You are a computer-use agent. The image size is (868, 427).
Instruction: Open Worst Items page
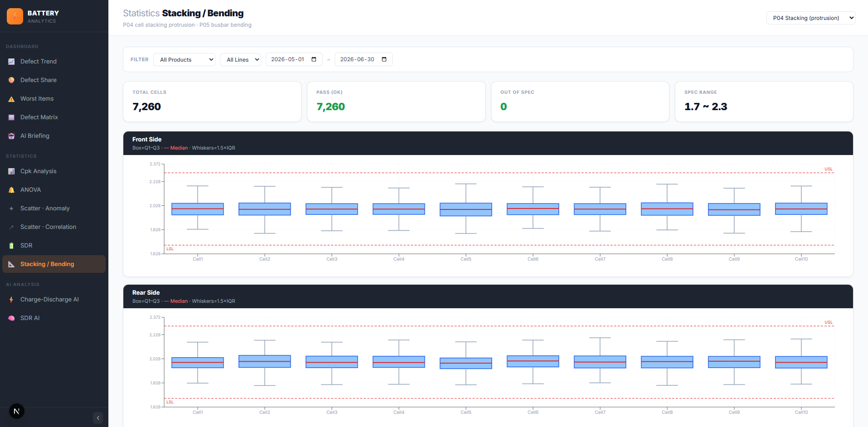(54, 99)
